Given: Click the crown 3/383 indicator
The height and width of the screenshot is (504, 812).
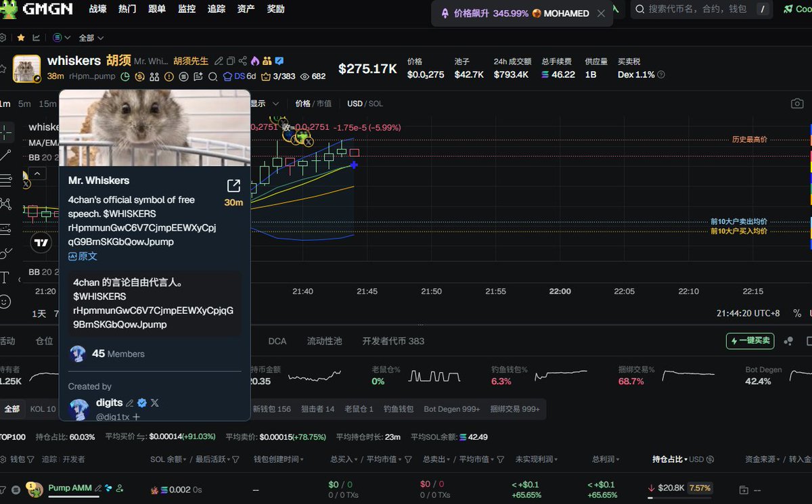Looking at the screenshot, I should pyautogui.click(x=278, y=76).
